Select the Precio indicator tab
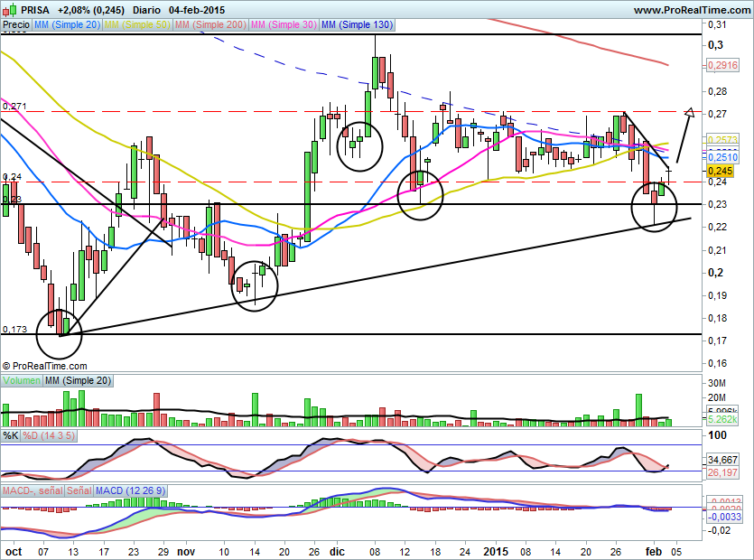Image resolution: width=754 pixels, height=560 pixels. [x=15, y=25]
